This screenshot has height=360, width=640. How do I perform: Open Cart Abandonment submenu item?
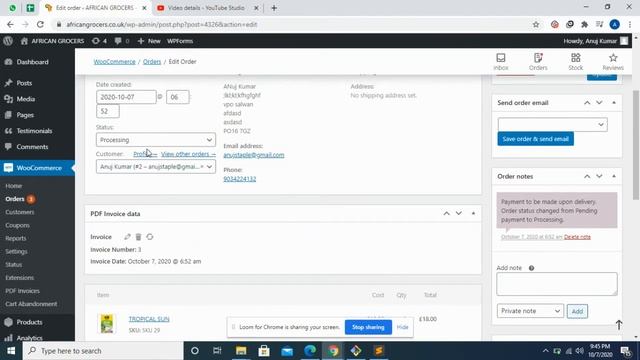[31, 304]
